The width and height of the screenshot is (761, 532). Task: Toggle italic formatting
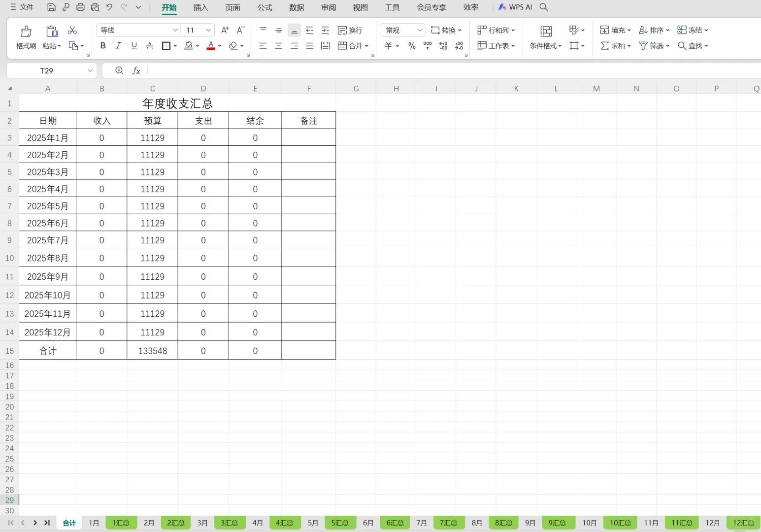point(118,46)
